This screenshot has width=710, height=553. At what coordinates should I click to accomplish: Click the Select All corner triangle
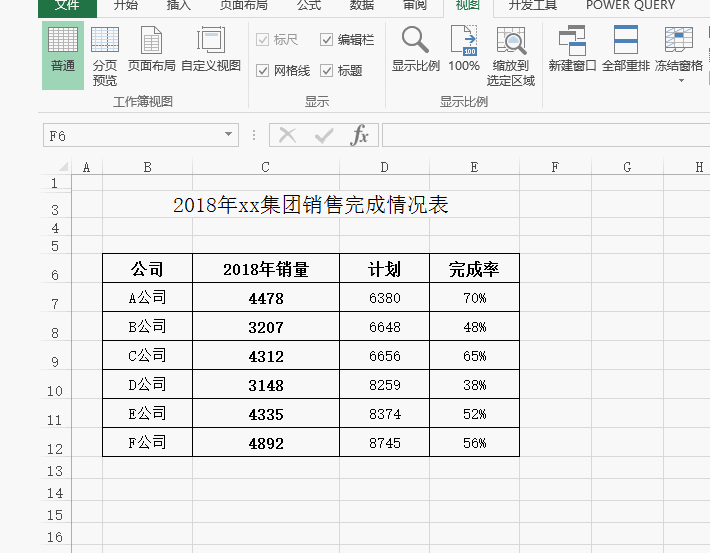[x=63, y=167]
